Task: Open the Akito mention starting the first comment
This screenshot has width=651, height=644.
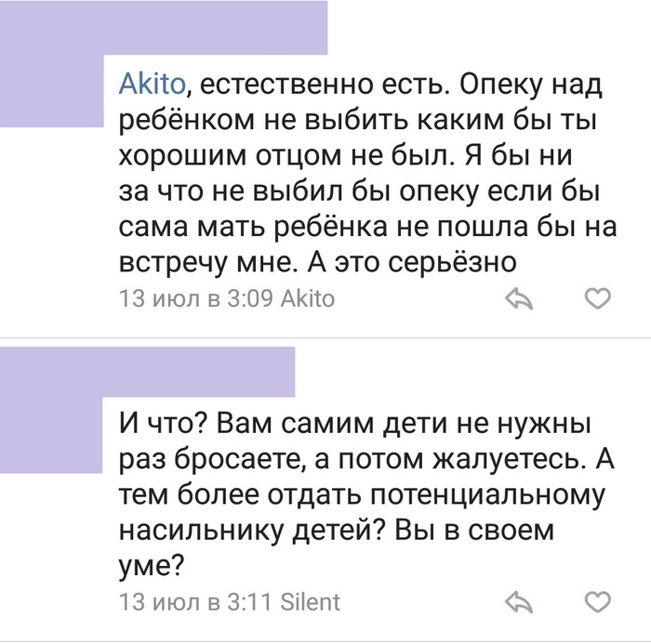Action: [x=153, y=86]
